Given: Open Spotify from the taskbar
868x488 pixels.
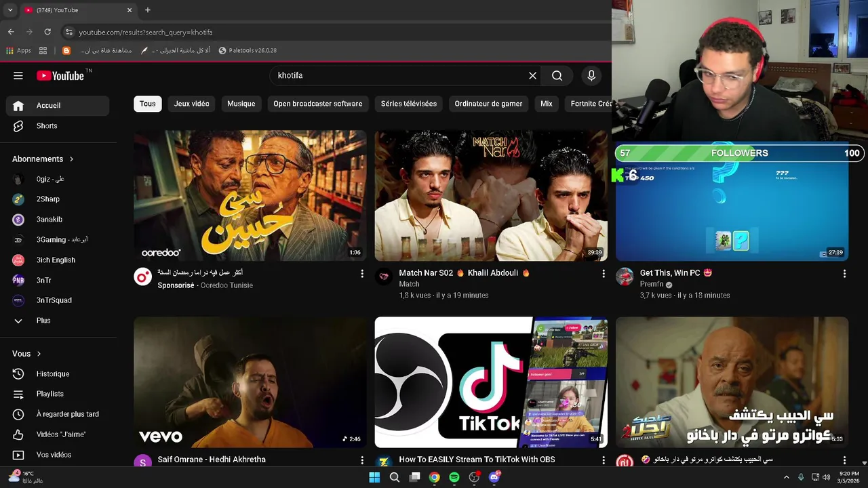Looking at the screenshot, I should coord(454,477).
